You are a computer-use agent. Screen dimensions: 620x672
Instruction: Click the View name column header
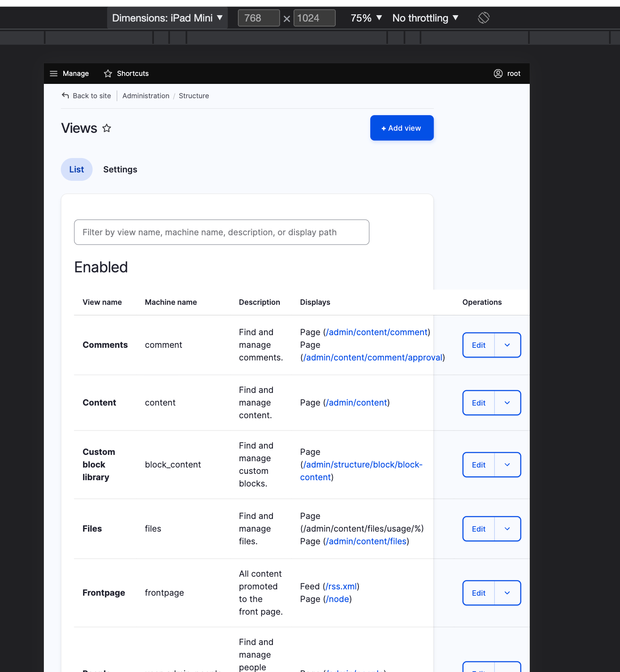(x=102, y=302)
